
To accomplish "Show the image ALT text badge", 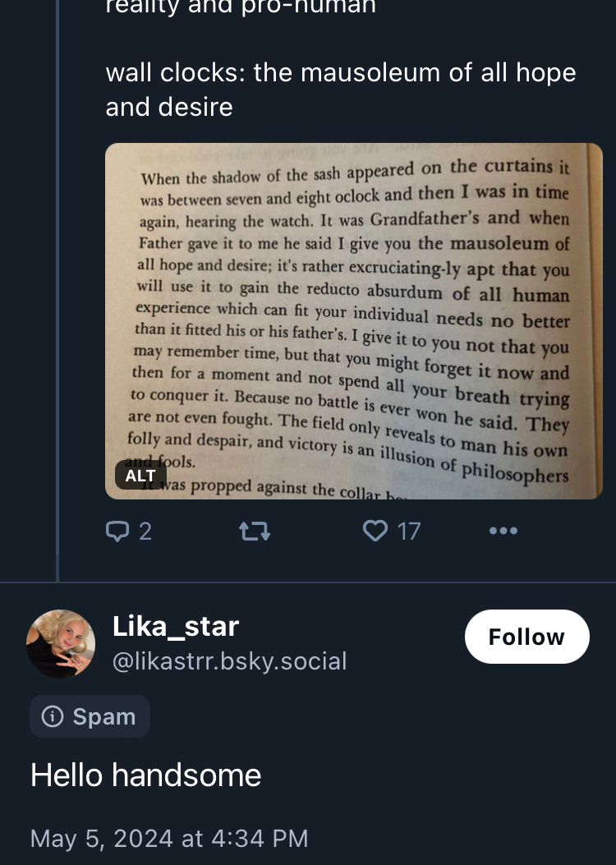I will point(140,475).
